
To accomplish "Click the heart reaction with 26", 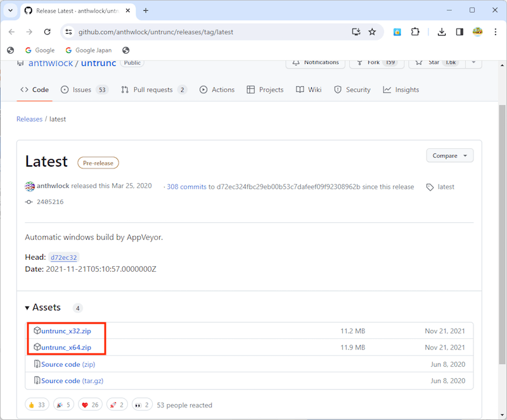I will [90, 405].
